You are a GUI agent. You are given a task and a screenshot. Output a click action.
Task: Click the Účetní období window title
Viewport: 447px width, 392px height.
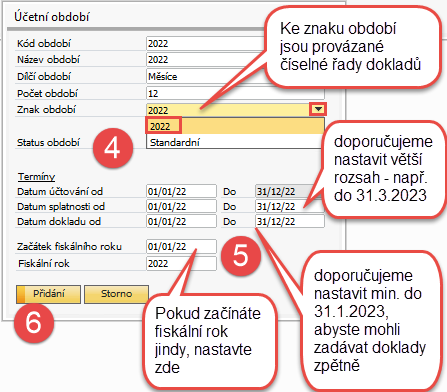[x=52, y=17]
